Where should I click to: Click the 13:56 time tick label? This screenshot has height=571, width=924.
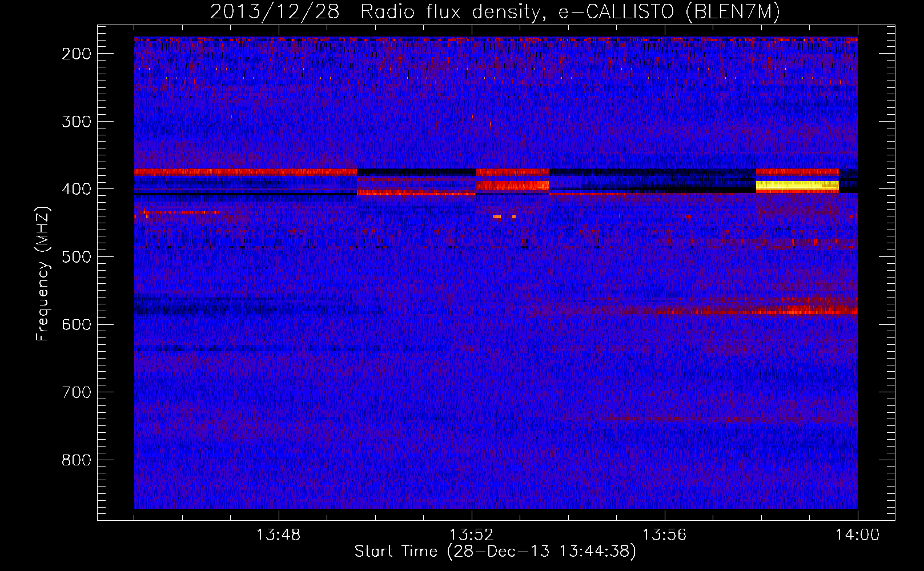(664, 535)
